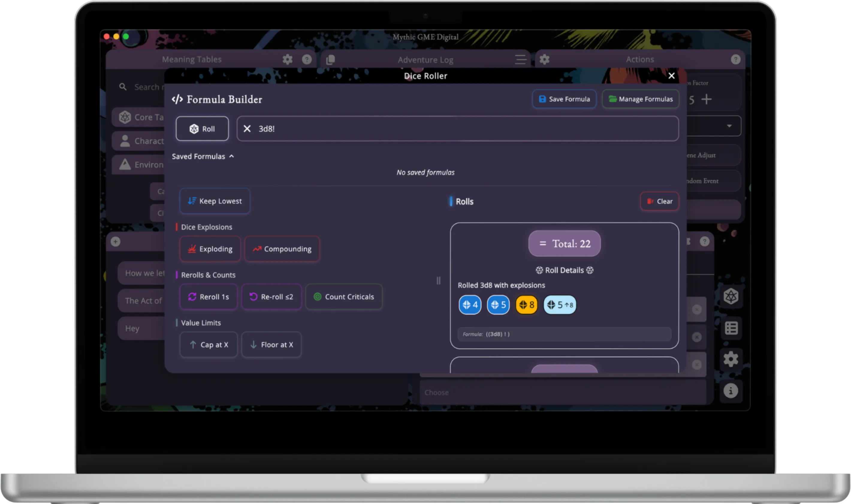This screenshot has height=504, width=851.
Task: Open settings gear sidebar icon
Action: pos(731,359)
